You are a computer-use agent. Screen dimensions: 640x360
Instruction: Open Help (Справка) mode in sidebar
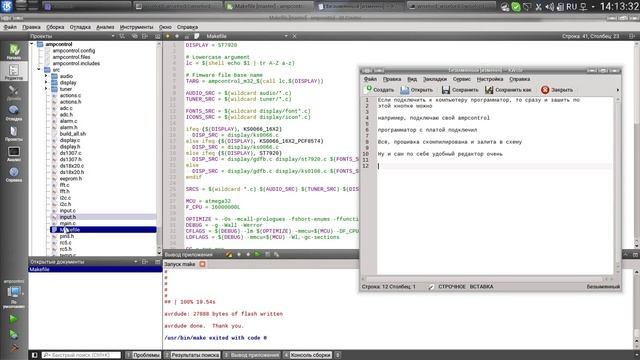click(x=14, y=174)
